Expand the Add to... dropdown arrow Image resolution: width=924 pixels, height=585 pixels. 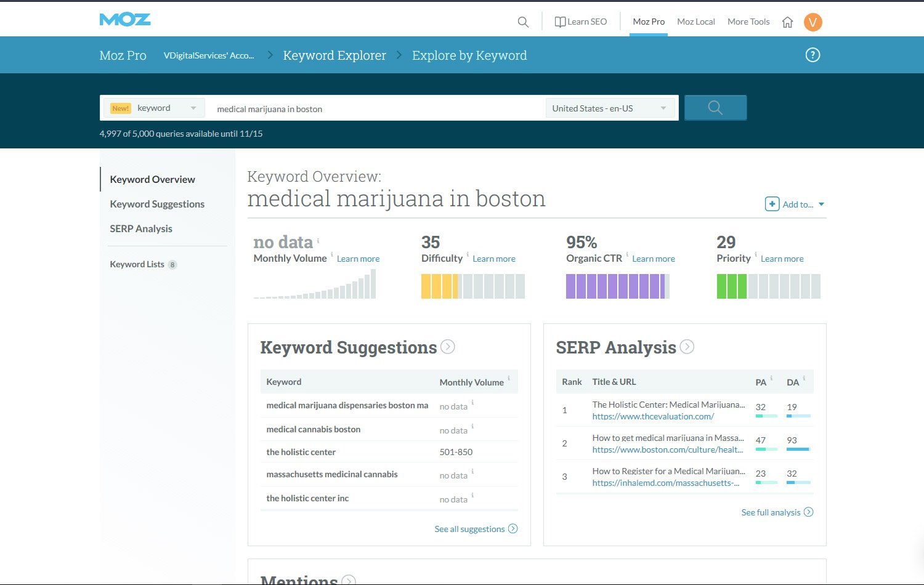[821, 204]
